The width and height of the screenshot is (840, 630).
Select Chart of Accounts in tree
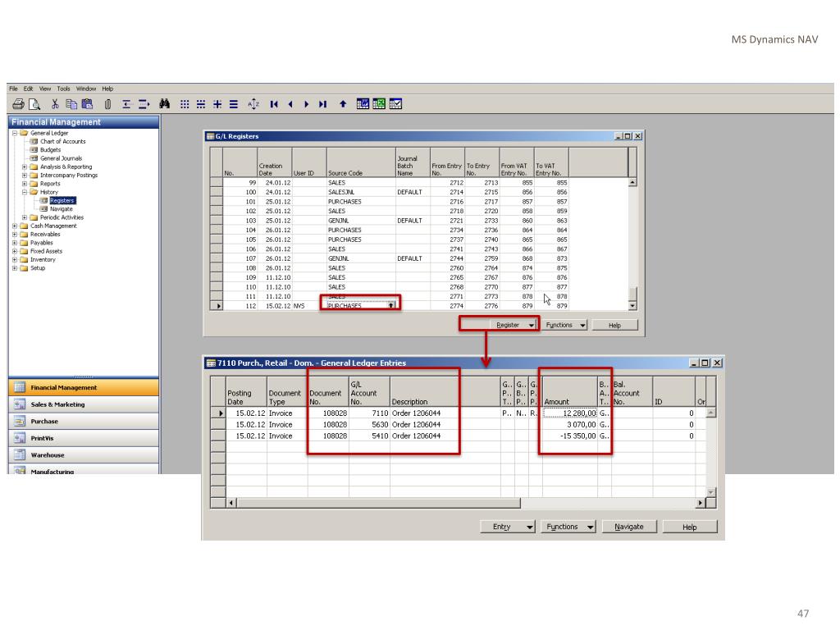coord(62,141)
